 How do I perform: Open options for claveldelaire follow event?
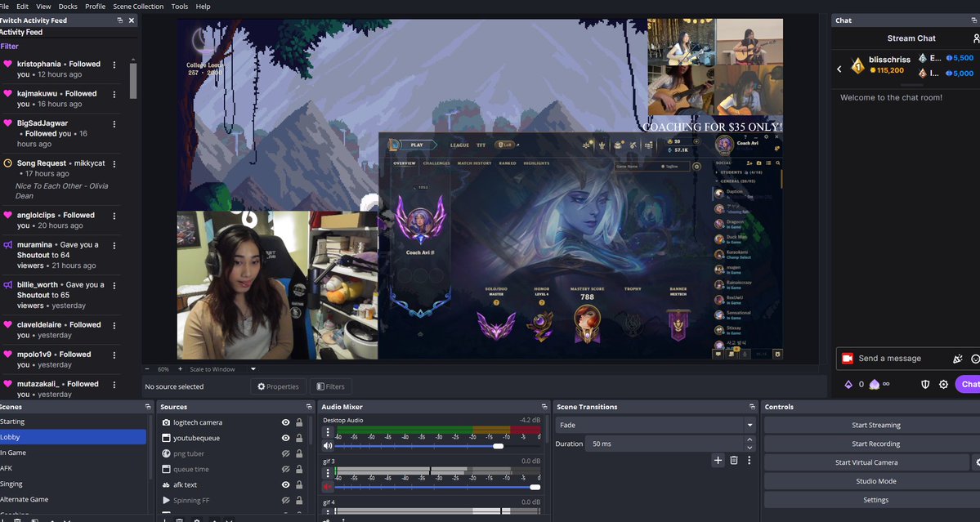[x=114, y=325]
